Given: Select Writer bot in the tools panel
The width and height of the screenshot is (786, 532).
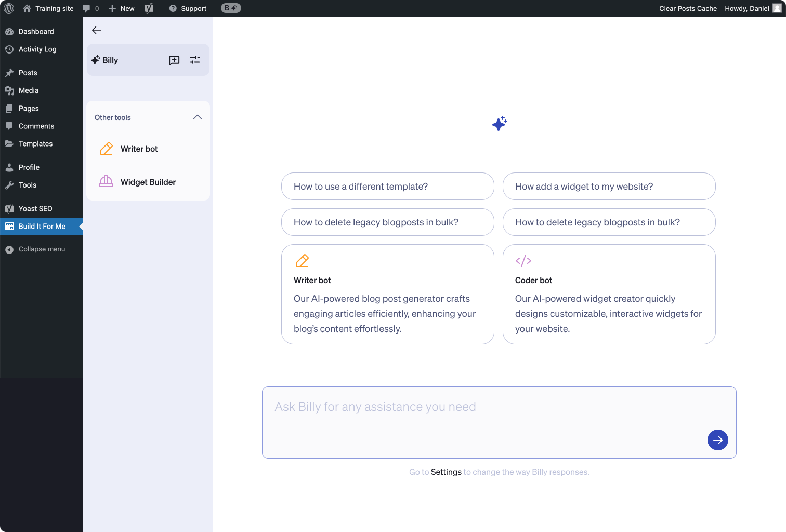Looking at the screenshot, I should (x=139, y=149).
